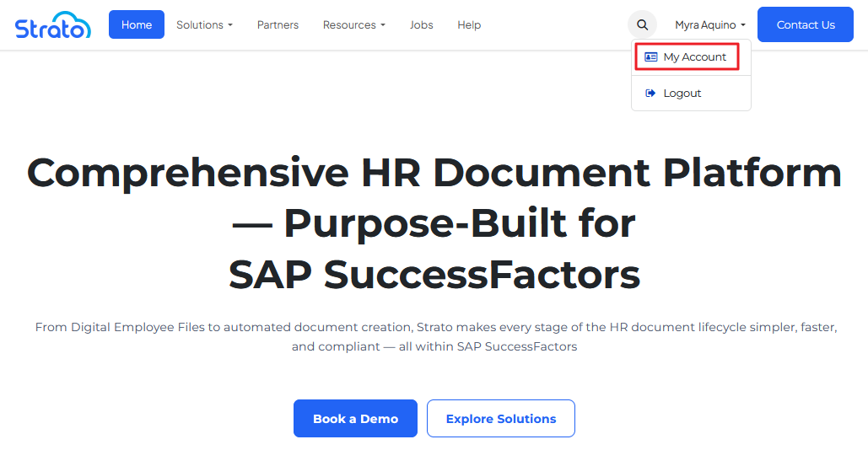Open search via the magnifier icon

642,25
